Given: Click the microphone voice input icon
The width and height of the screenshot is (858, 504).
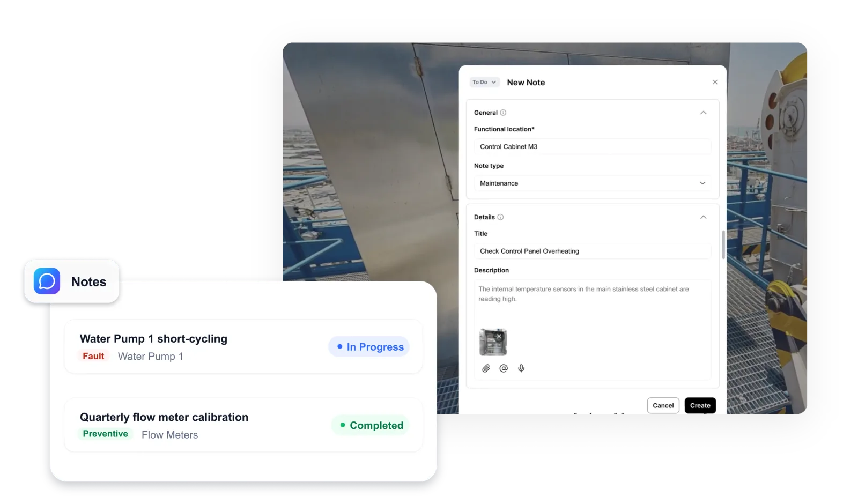Looking at the screenshot, I should coord(521,368).
